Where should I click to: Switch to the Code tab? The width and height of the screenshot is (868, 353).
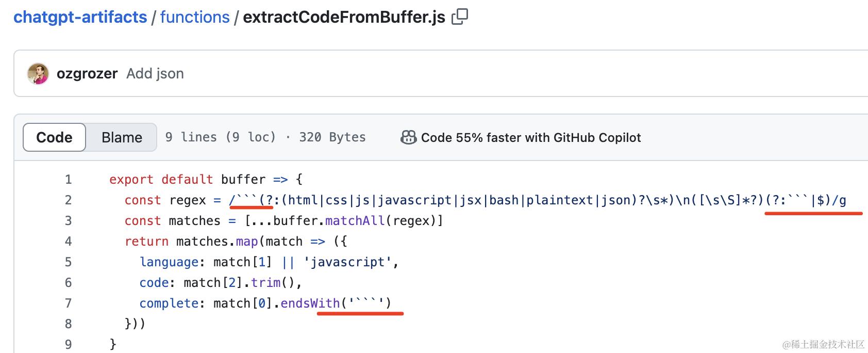[x=54, y=137]
